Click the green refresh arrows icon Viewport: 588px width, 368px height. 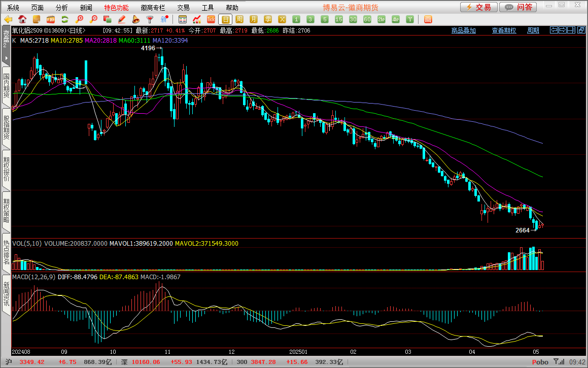pos(65,19)
